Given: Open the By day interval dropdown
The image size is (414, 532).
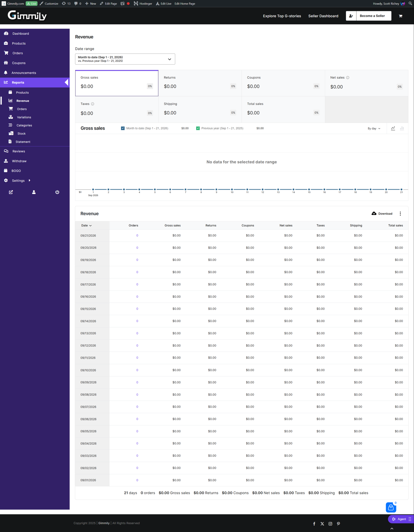Looking at the screenshot, I should [x=374, y=128].
